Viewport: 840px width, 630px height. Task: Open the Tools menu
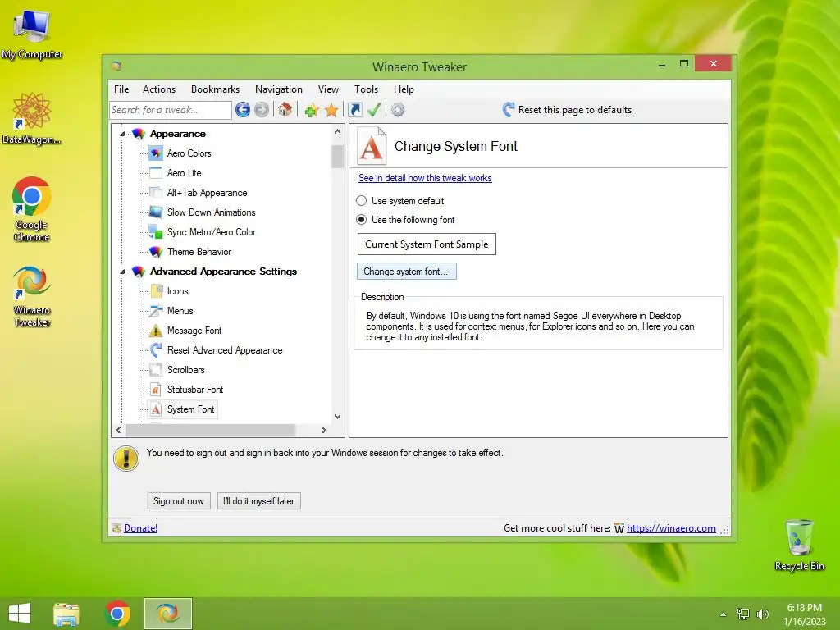(x=366, y=89)
